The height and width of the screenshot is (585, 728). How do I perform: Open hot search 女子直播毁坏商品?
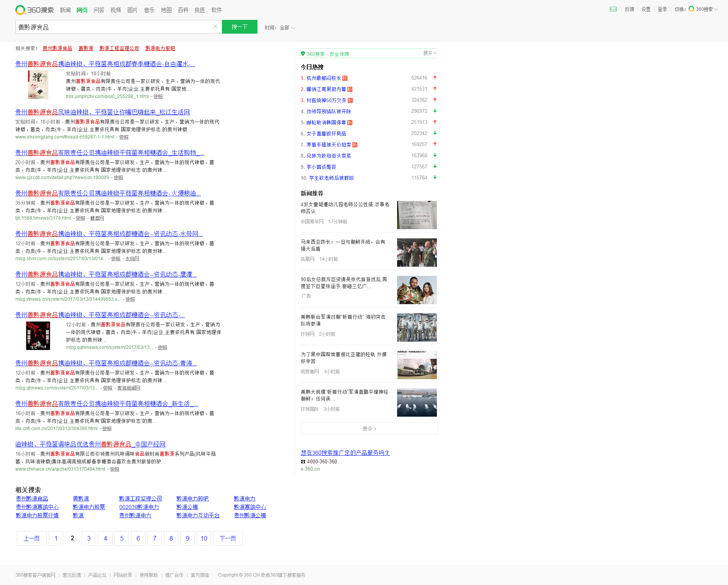pos(326,134)
